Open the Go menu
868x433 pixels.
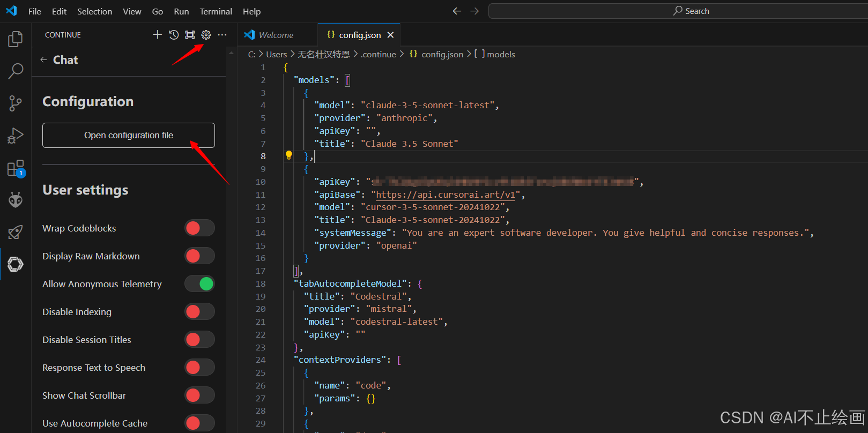point(158,11)
